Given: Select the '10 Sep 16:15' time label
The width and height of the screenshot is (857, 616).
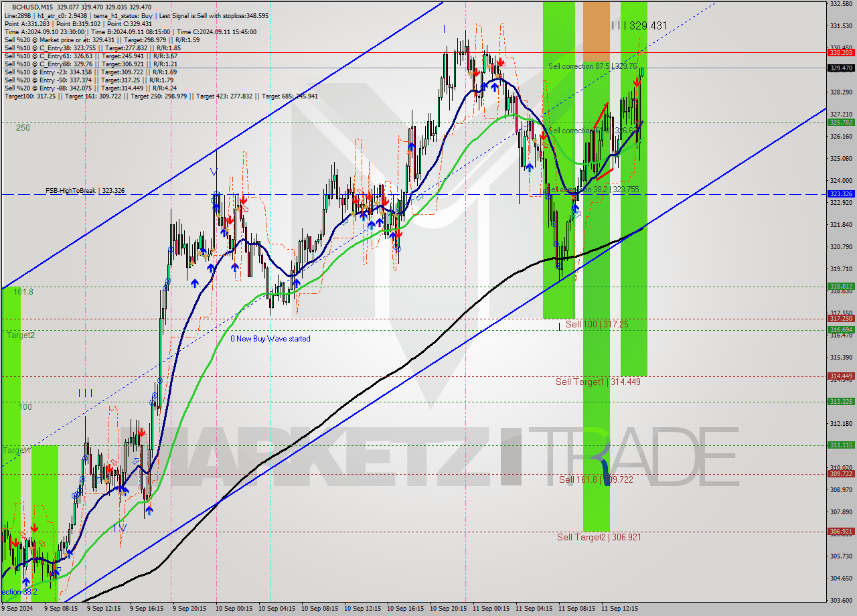Looking at the screenshot, I should point(404,609).
